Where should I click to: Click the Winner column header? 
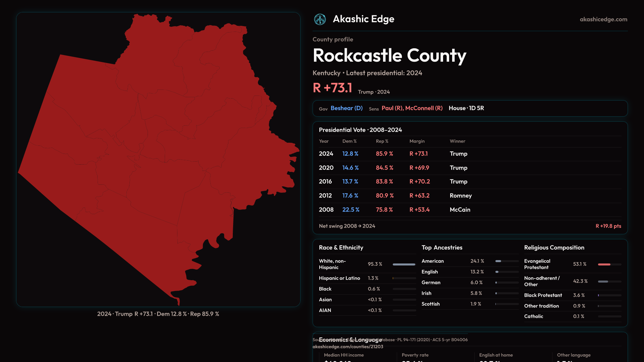coord(457,141)
